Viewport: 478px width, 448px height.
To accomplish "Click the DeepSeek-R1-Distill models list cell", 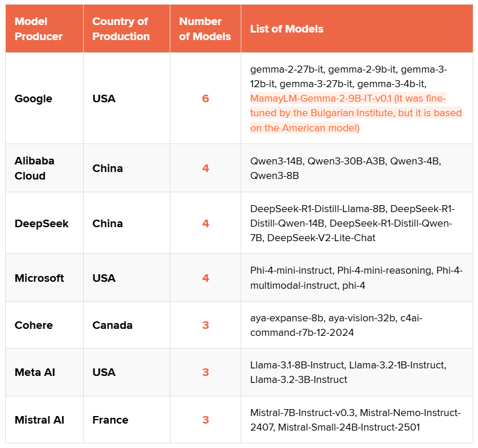I will [352, 223].
